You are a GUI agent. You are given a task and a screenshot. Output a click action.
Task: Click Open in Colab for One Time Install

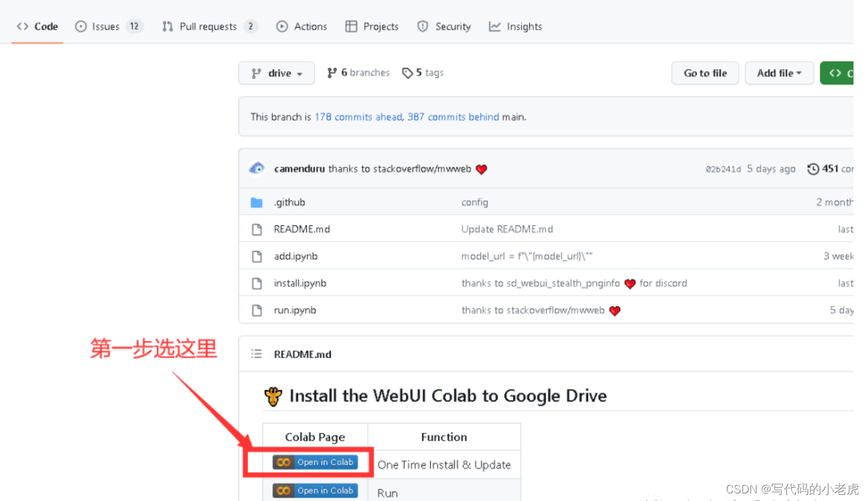[315, 461]
